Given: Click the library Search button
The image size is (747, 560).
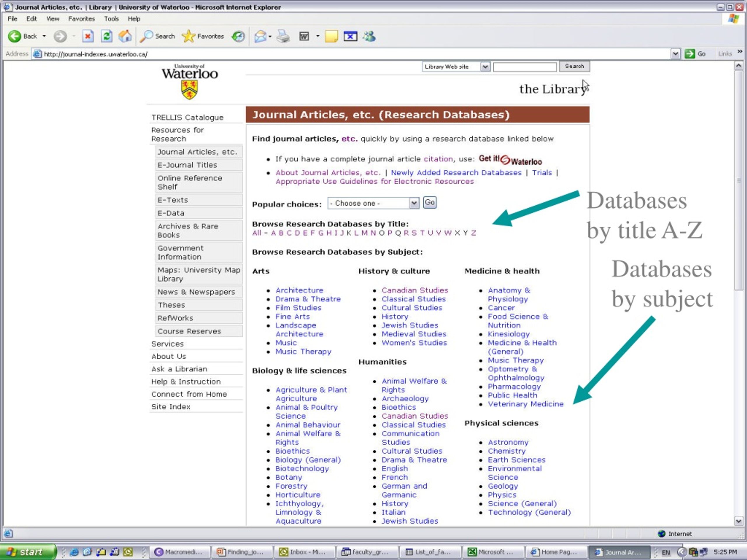Looking at the screenshot, I should pyautogui.click(x=574, y=66).
